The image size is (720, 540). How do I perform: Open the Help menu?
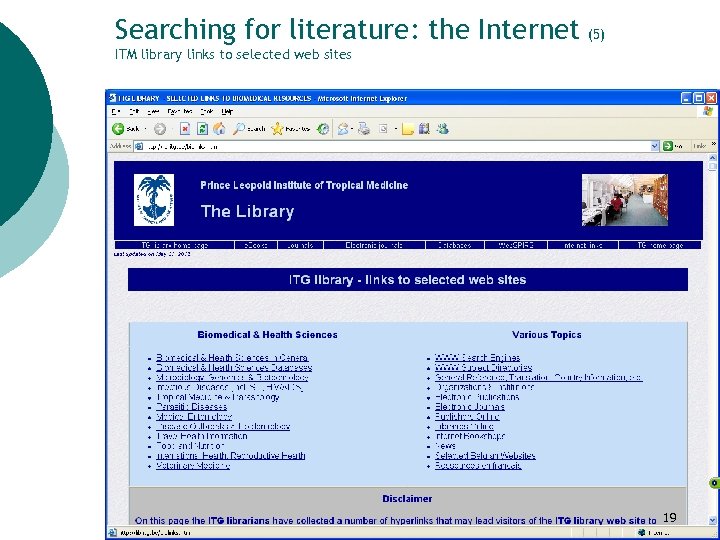pyautogui.click(x=227, y=111)
